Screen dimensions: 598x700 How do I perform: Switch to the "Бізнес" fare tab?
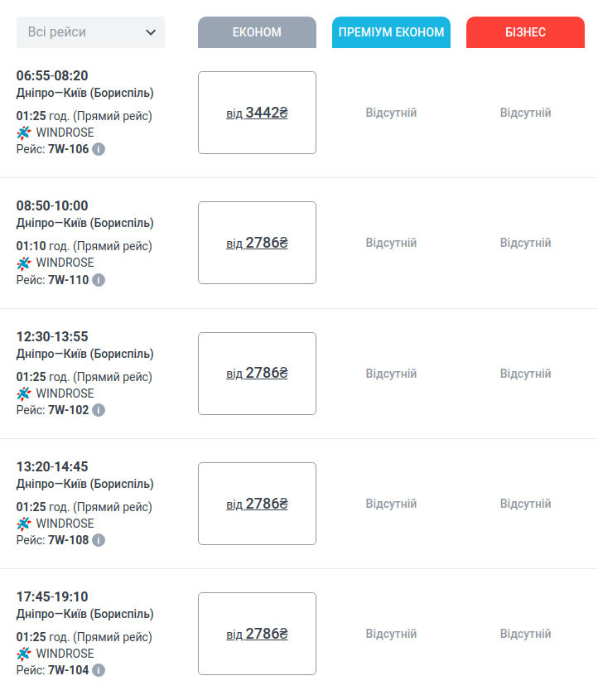click(x=525, y=32)
